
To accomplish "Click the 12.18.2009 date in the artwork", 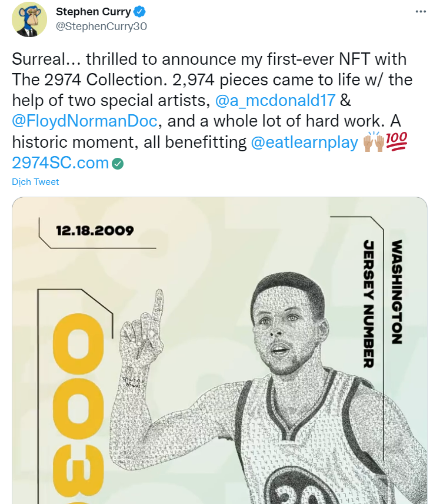I will tap(95, 230).
